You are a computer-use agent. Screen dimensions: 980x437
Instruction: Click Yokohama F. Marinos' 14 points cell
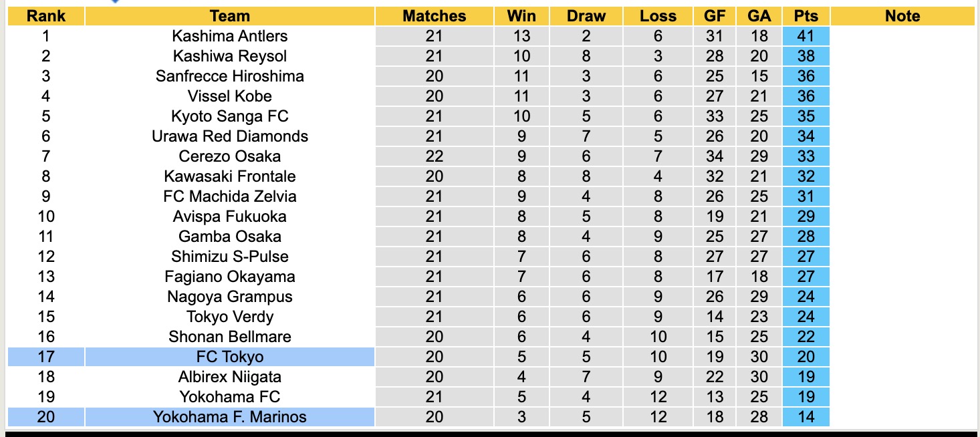pyautogui.click(x=806, y=417)
